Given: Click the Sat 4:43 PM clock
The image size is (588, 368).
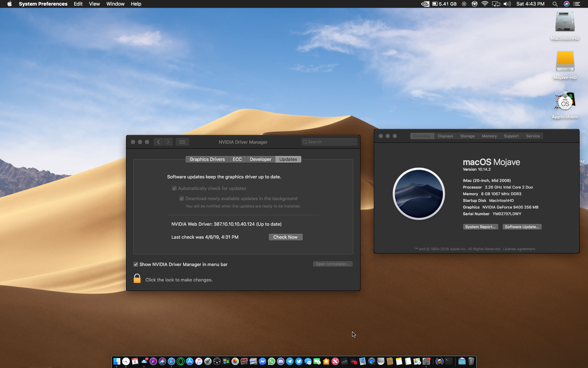Looking at the screenshot, I should [x=530, y=4].
